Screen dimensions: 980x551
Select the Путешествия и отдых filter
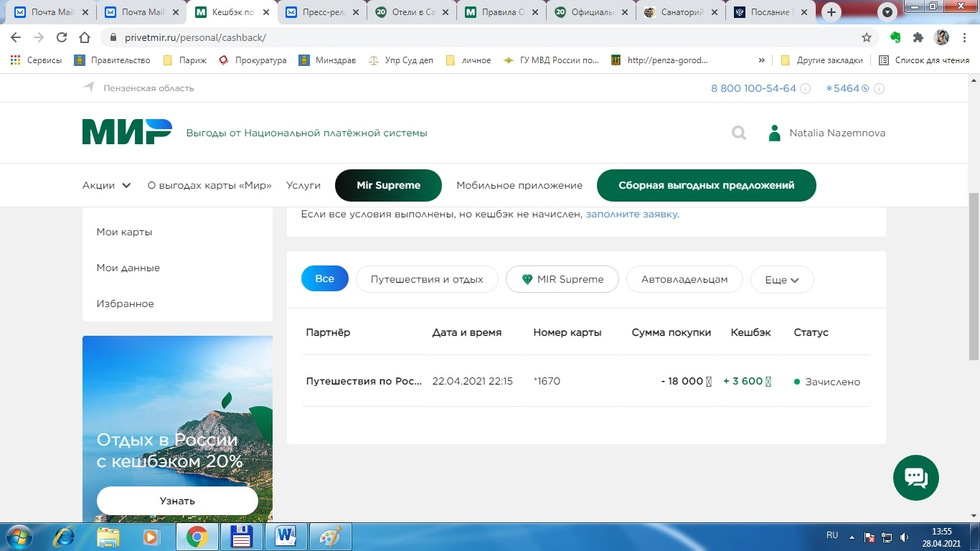(x=427, y=279)
